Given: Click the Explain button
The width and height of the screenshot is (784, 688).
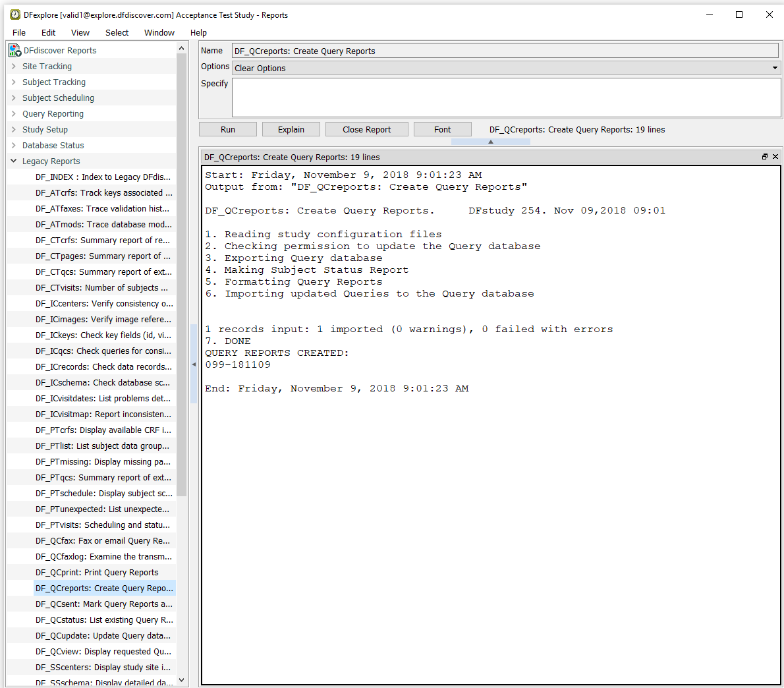Looking at the screenshot, I should [291, 130].
